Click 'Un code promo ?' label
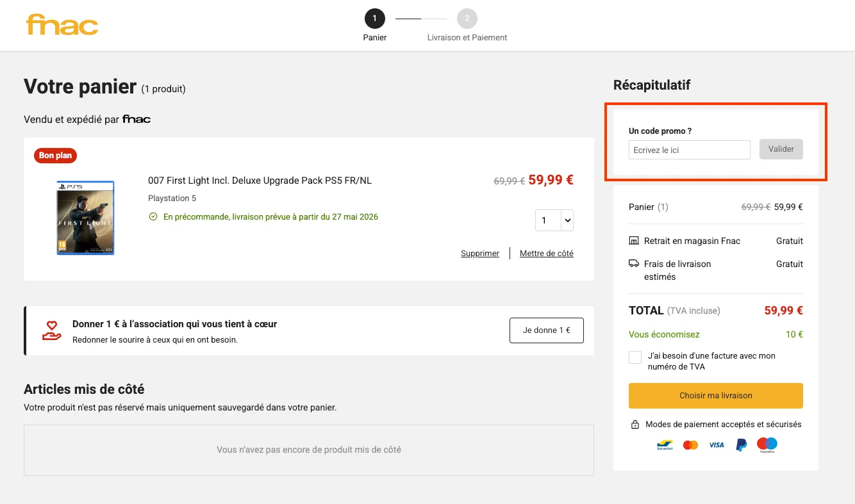 (660, 131)
